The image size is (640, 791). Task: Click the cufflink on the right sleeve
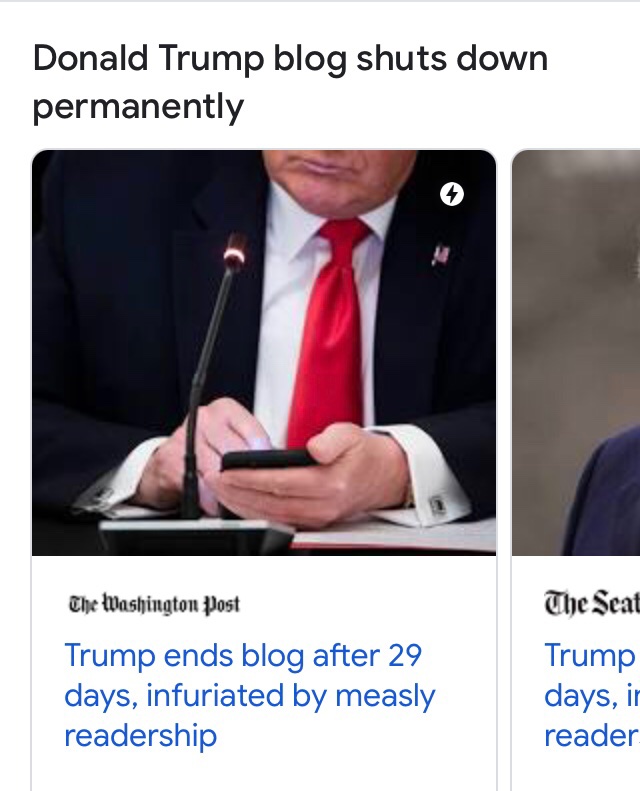(x=438, y=505)
